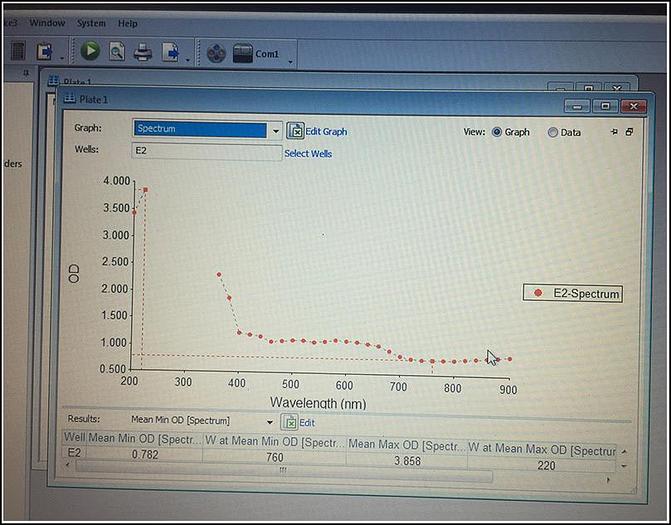Viewport: 671px width, 525px height.
Task: Close the front Plate 1 window
Action: (633, 106)
